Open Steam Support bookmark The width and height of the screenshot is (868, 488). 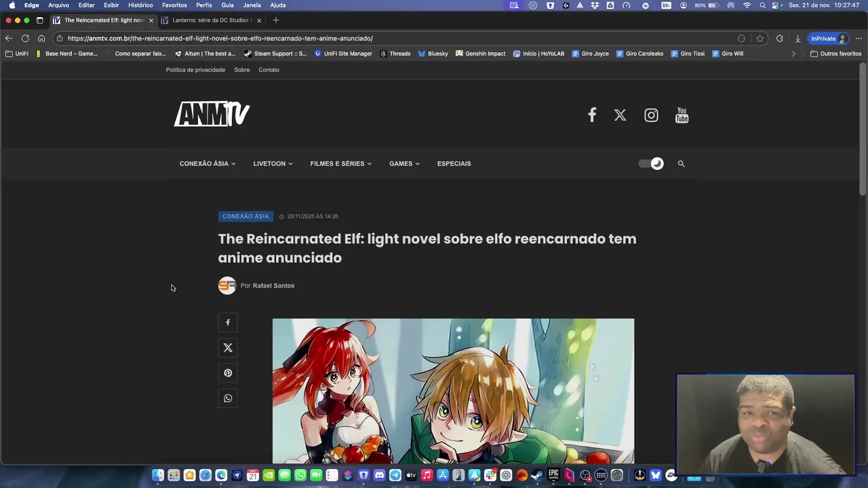pos(275,54)
